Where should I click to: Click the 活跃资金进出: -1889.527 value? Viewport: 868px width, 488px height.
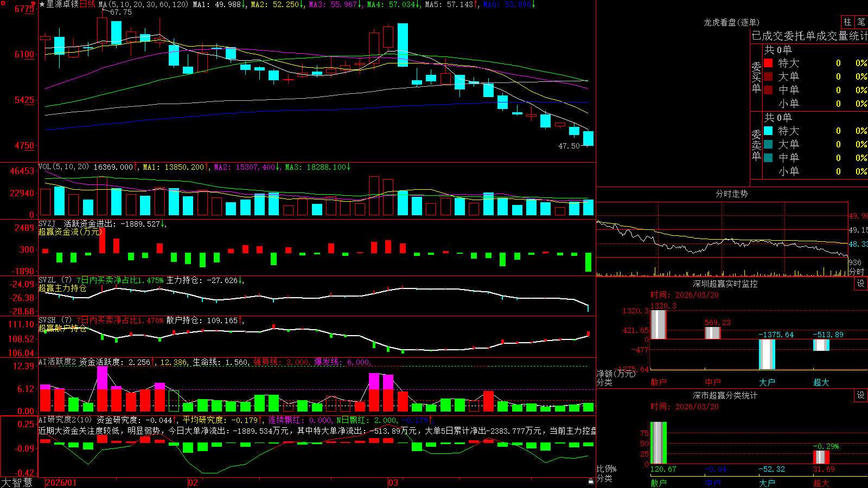click(112, 223)
